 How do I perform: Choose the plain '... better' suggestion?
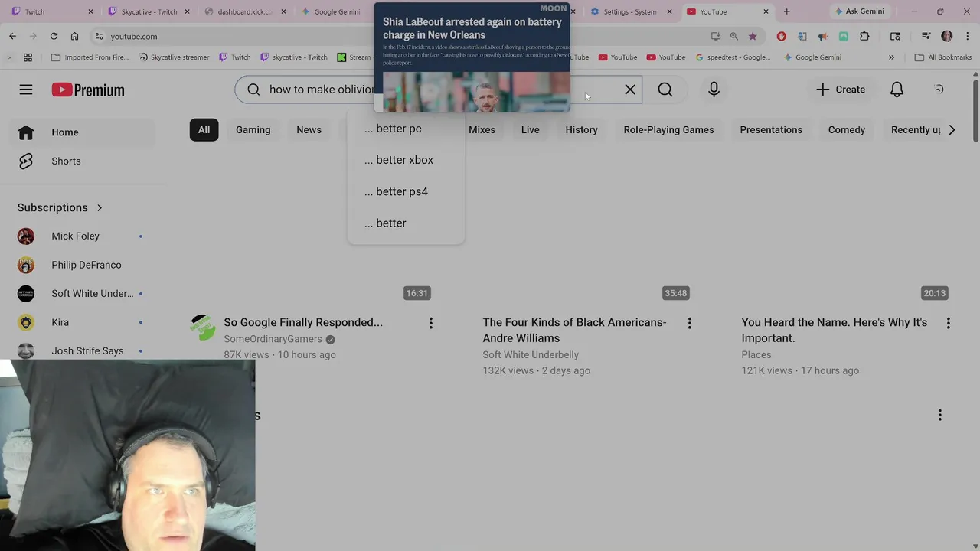406,223
